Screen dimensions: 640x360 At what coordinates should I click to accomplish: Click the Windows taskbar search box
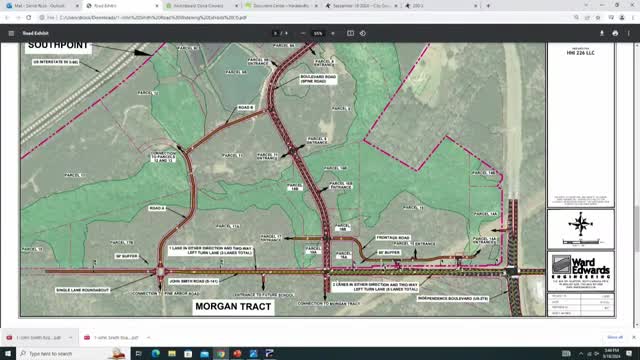73,353
